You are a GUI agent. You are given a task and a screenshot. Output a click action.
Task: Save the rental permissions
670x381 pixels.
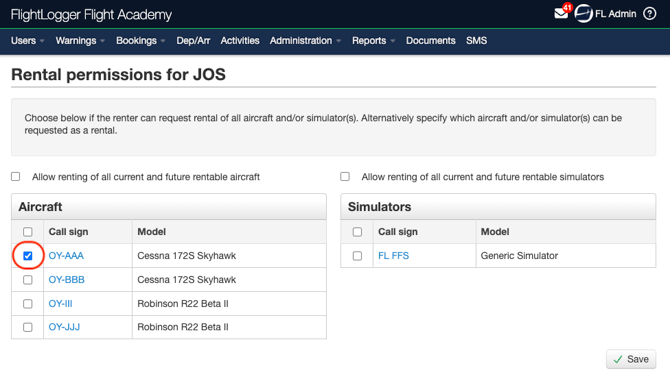point(631,359)
